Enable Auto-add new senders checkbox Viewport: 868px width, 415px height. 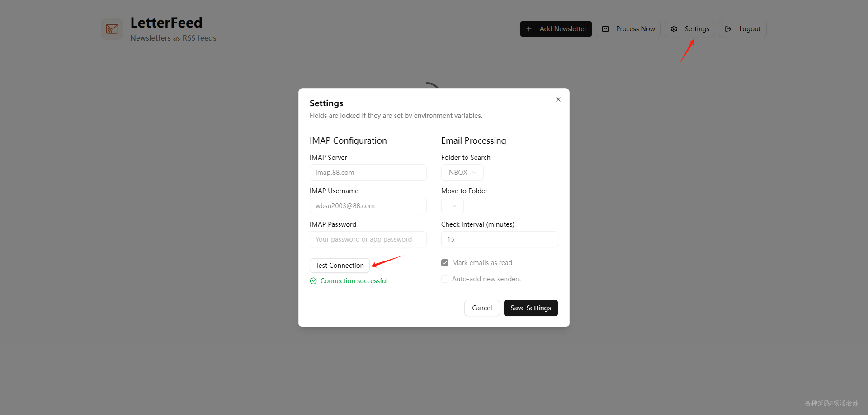click(x=445, y=279)
